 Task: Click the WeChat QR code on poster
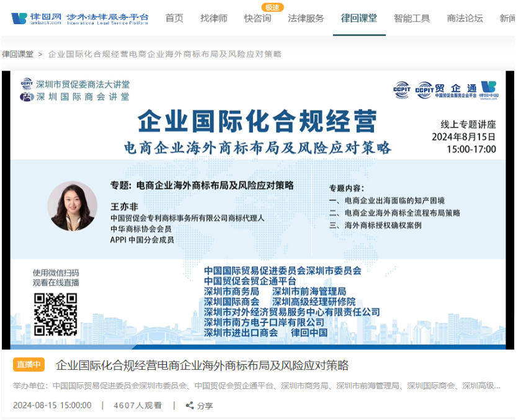click(55, 314)
